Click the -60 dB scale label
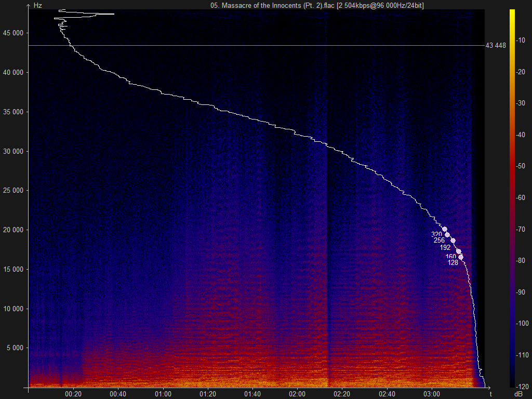This screenshot has width=532, height=399. pyautogui.click(x=521, y=197)
